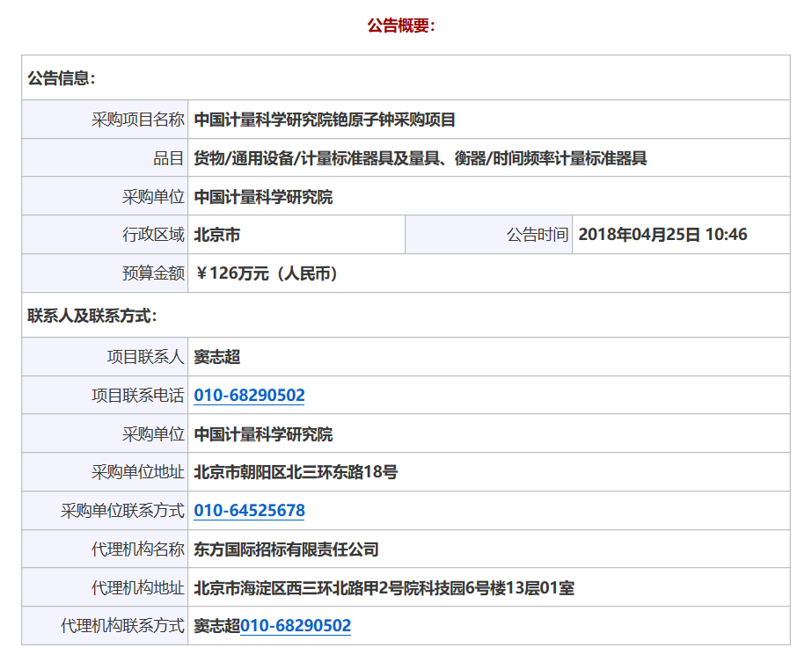This screenshot has height=655, width=812.
Task: Click the 采购单位联系方式 number 010-64525678
Action: point(249,511)
